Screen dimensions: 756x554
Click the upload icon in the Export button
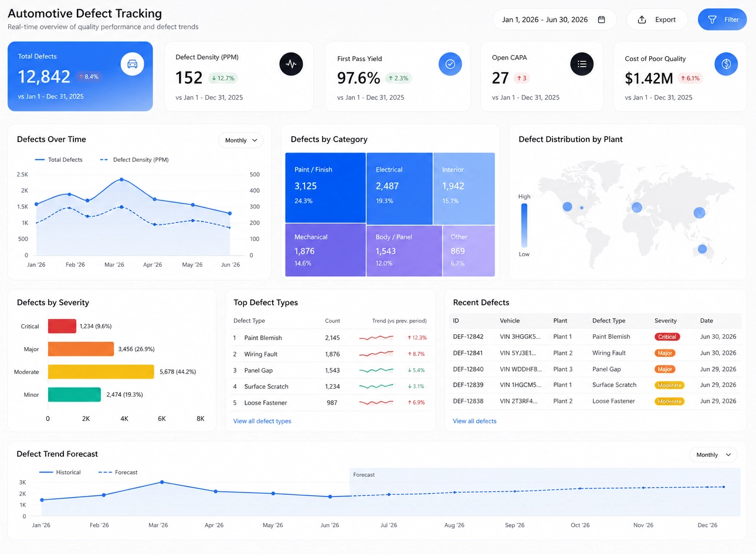pos(642,19)
